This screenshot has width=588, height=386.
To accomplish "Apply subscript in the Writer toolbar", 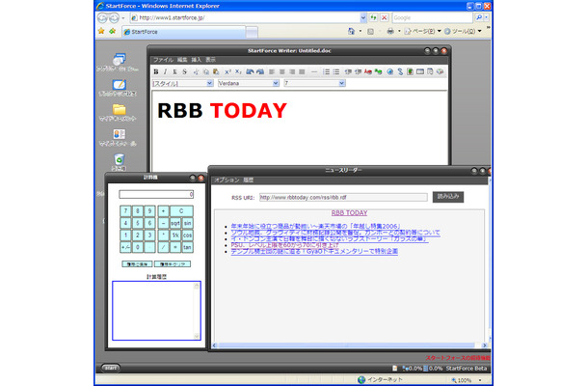I will pos(238,71).
